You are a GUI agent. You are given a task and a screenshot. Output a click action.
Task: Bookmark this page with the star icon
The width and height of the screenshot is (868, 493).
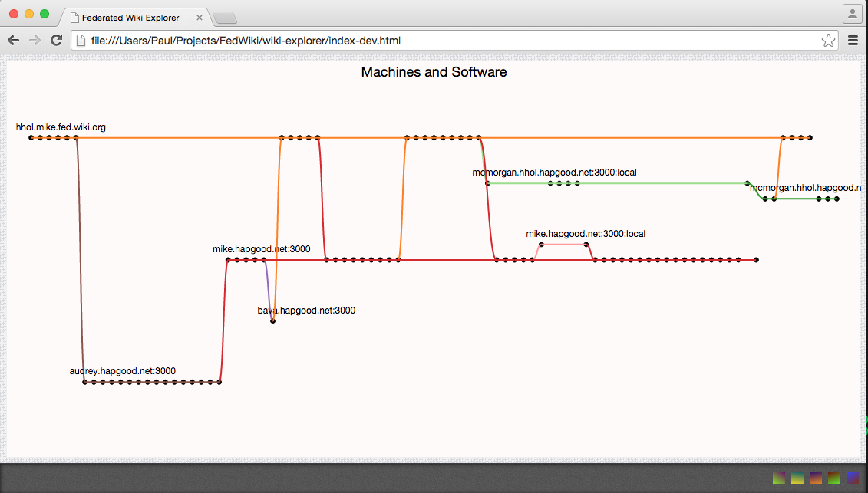point(828,41)
